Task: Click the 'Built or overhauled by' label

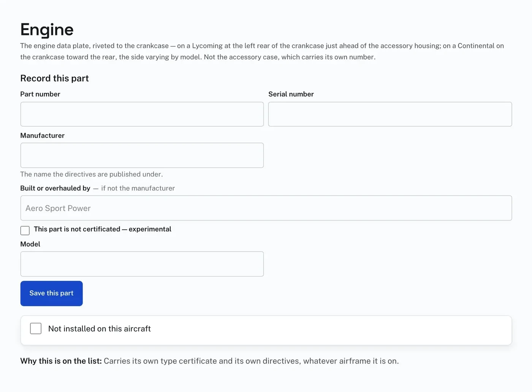Action: pos(55,188)
